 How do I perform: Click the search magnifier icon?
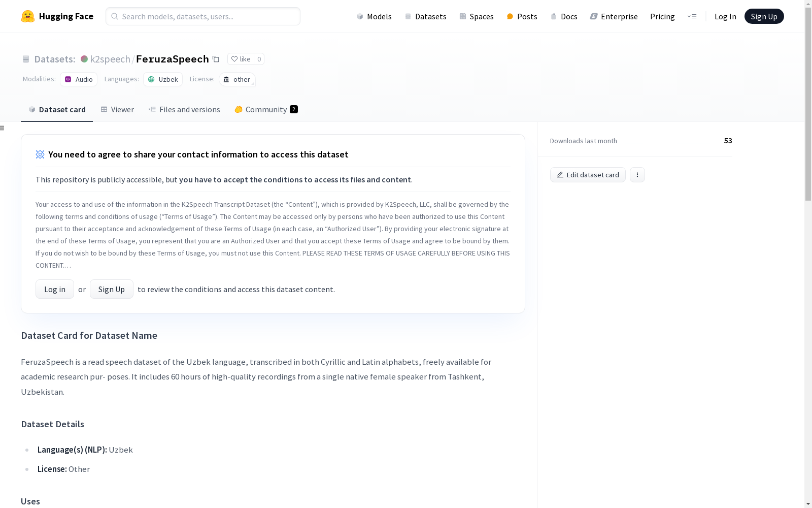115,16
